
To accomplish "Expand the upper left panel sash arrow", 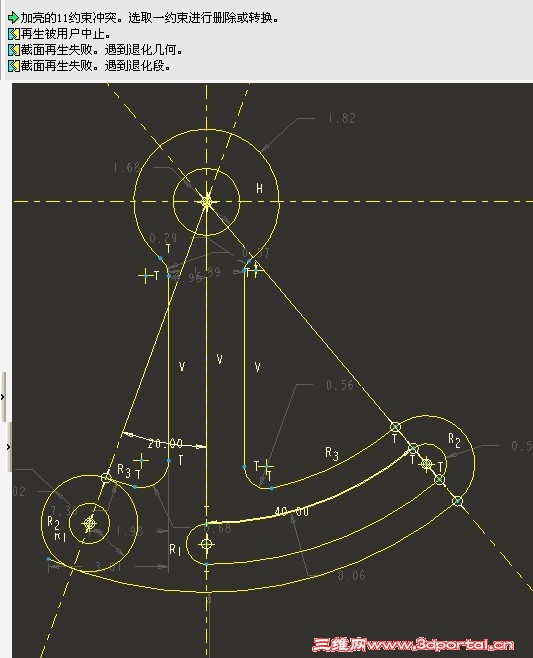I will coord(3,397).
